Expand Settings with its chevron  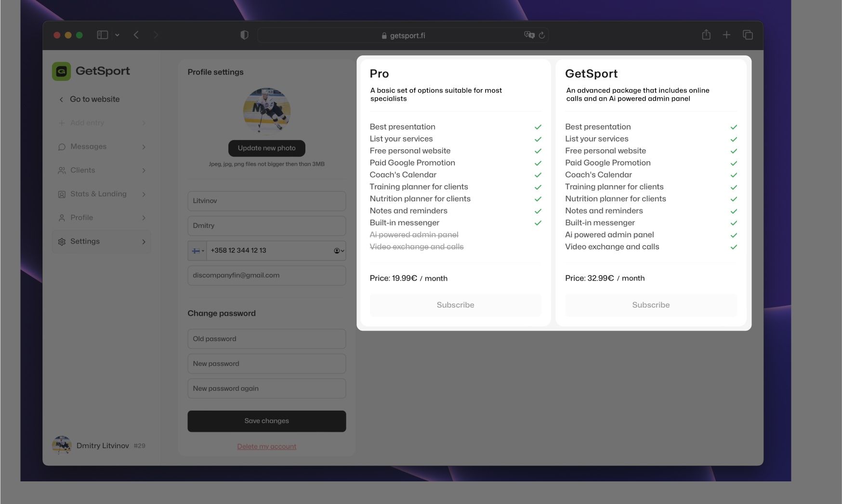(144, 242)
